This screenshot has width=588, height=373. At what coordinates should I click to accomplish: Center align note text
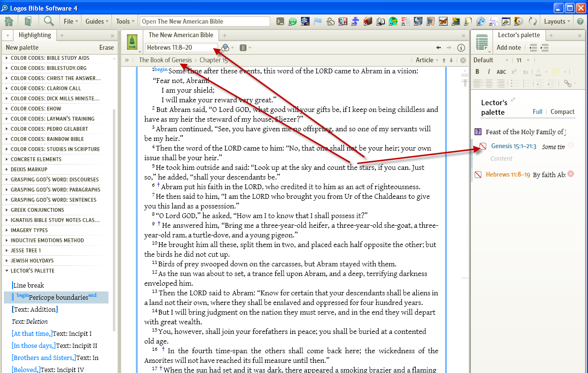tap(489, 83)
